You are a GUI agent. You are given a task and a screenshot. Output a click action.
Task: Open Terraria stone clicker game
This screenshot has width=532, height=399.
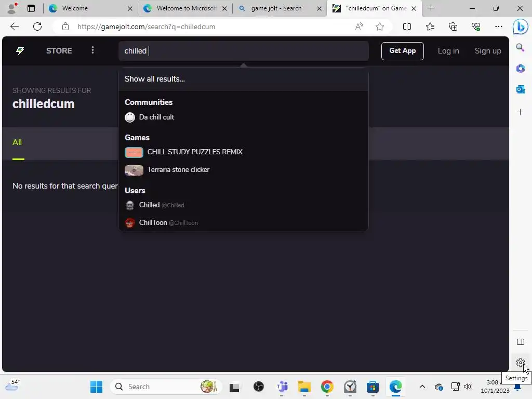178,170
